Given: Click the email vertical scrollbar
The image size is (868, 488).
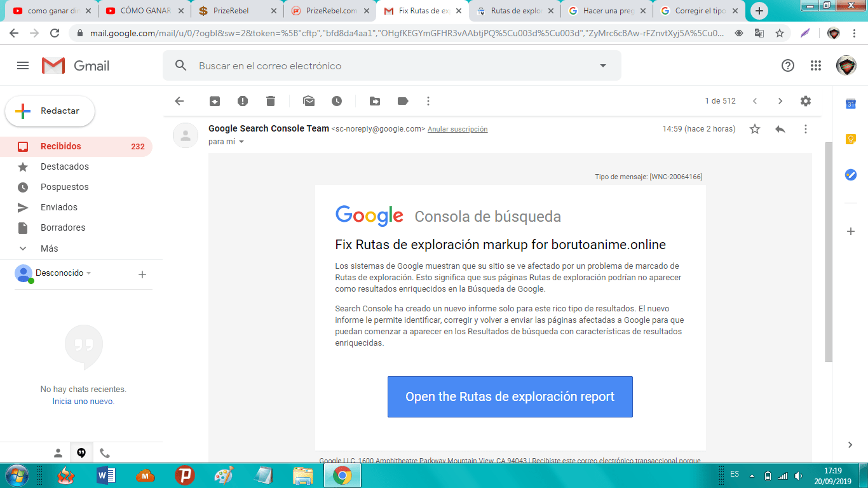Looking at the screenshot, I should pyautogui.click(x=829, y=252).
